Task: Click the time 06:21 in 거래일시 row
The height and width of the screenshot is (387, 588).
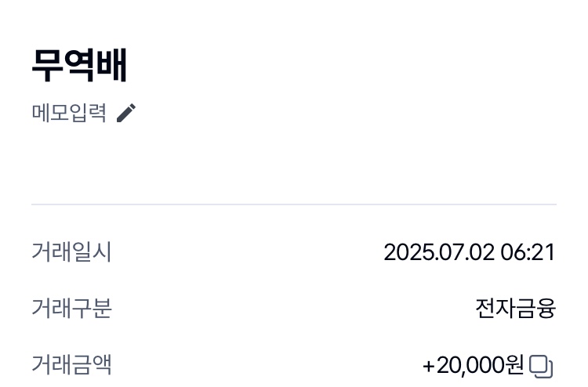Action: point(528,252)
